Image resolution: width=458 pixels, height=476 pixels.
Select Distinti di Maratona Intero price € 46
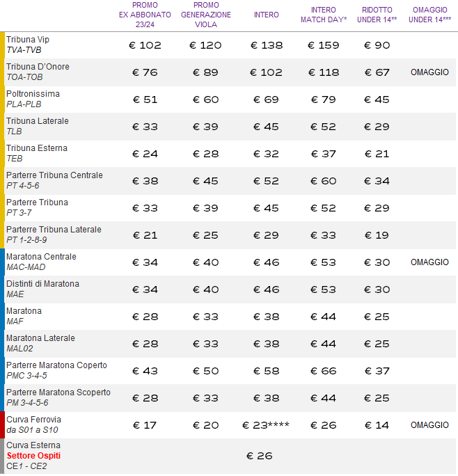[x=267, y=289]
